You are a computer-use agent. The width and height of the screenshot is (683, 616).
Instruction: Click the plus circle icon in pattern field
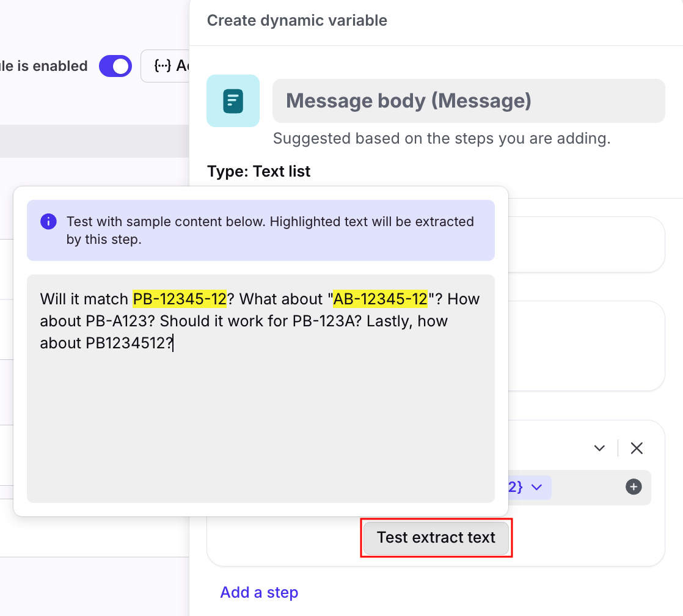[x=634, y=487]
